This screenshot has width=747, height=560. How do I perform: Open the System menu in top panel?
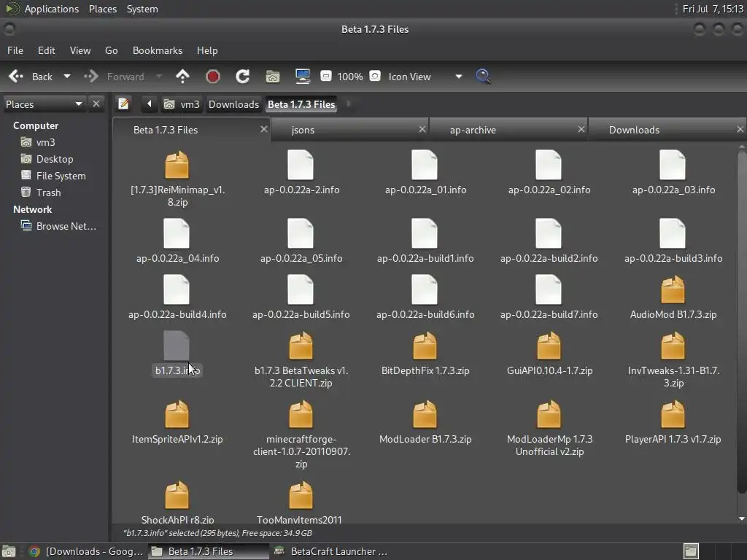point(142,9)
